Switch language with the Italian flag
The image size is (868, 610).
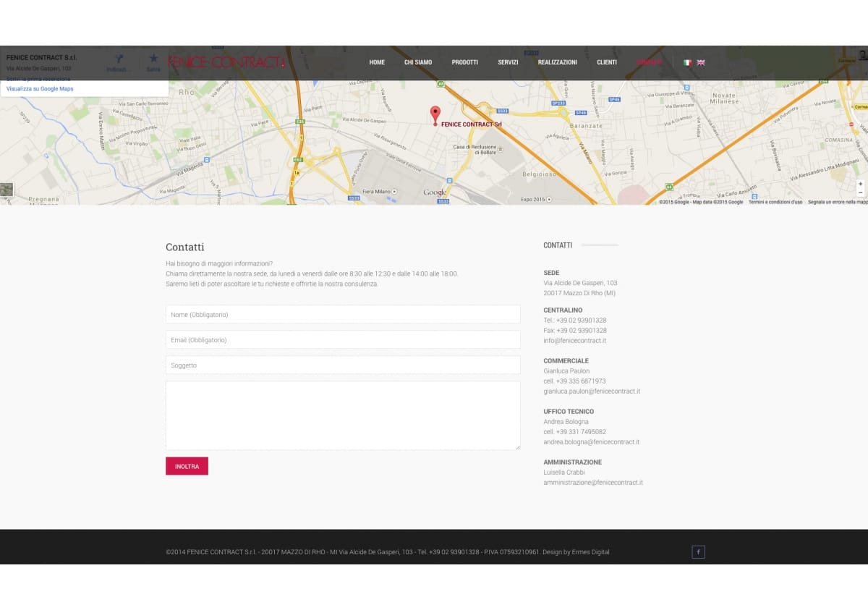pyautogui.click(x=687, y=63)
